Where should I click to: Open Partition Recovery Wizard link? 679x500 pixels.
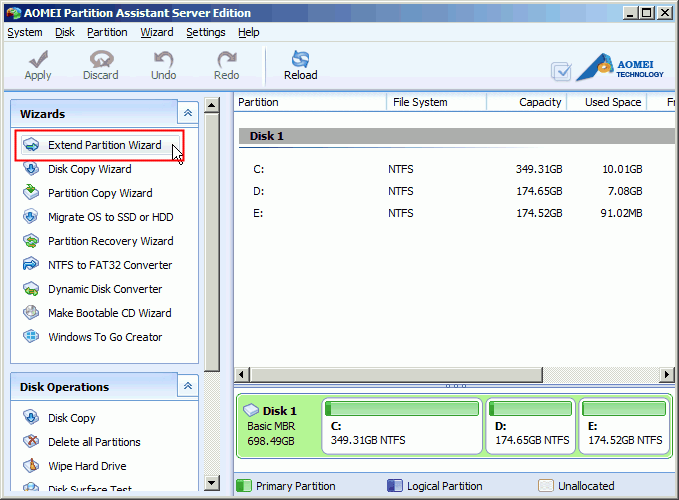(110, 241)
